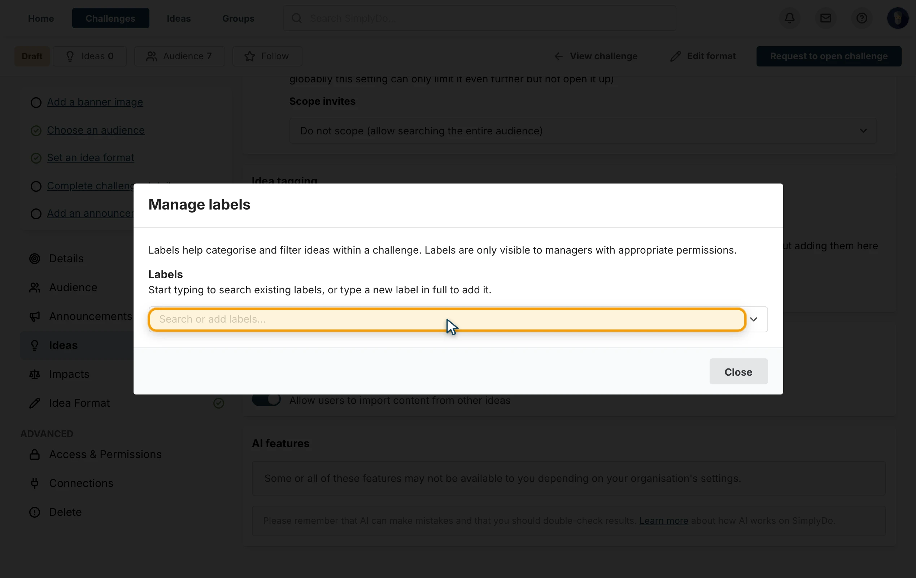The height and width of the screenshot is (578, 924).
Task: Go to the Ideas top navigation tab
Action: tap(179, 18)
